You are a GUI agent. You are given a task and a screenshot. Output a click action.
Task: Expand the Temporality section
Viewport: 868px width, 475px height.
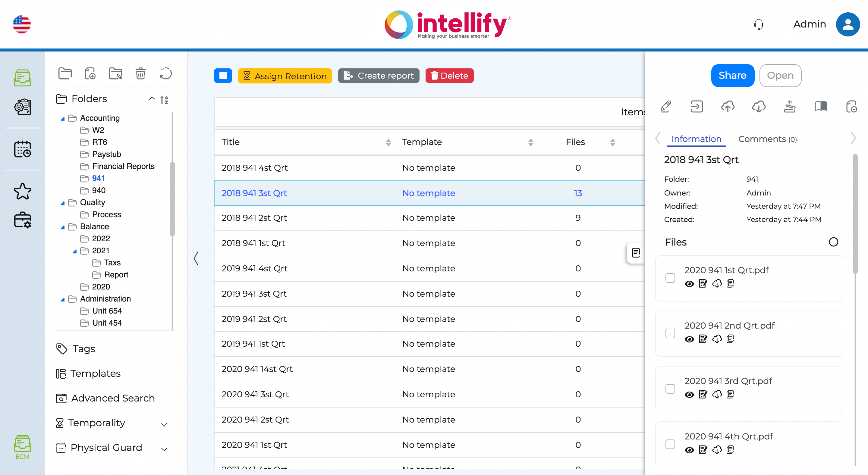click(x=164, y=424)
